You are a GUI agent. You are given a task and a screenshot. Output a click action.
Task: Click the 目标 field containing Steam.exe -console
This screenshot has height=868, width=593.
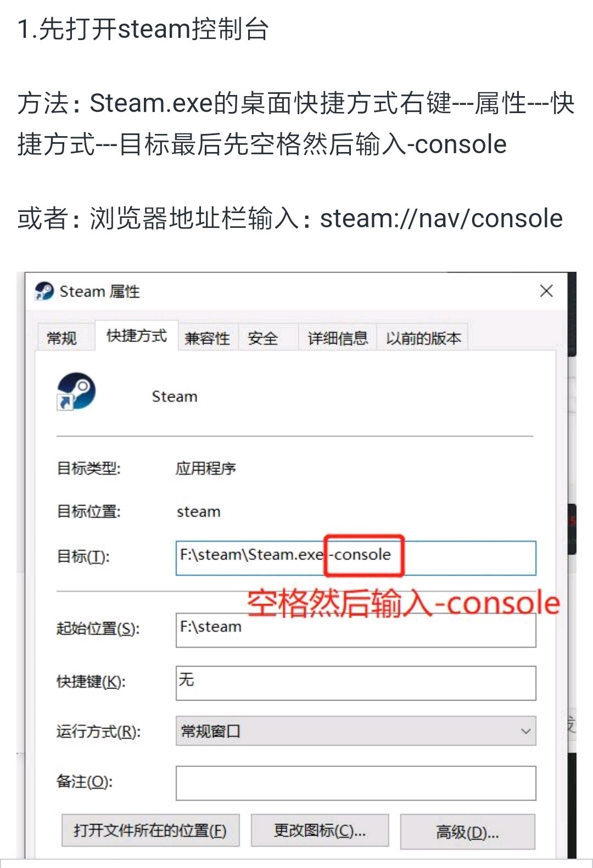(x=356, y=558)
